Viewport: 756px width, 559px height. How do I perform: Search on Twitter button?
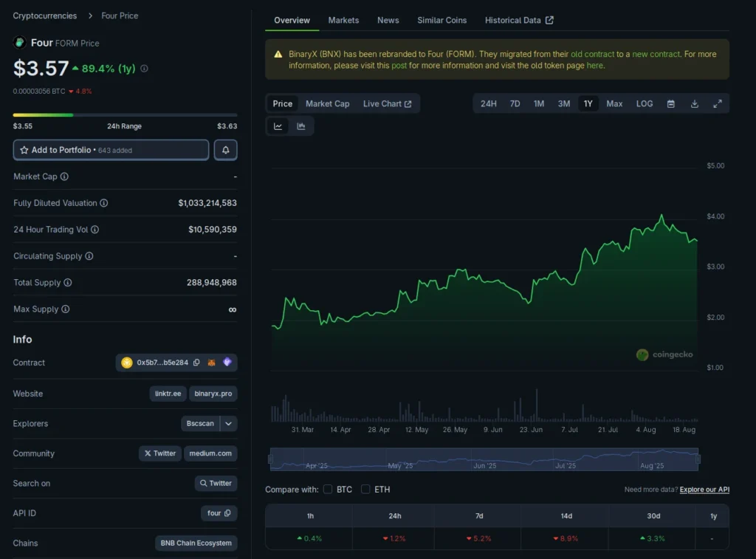point(216,483)
